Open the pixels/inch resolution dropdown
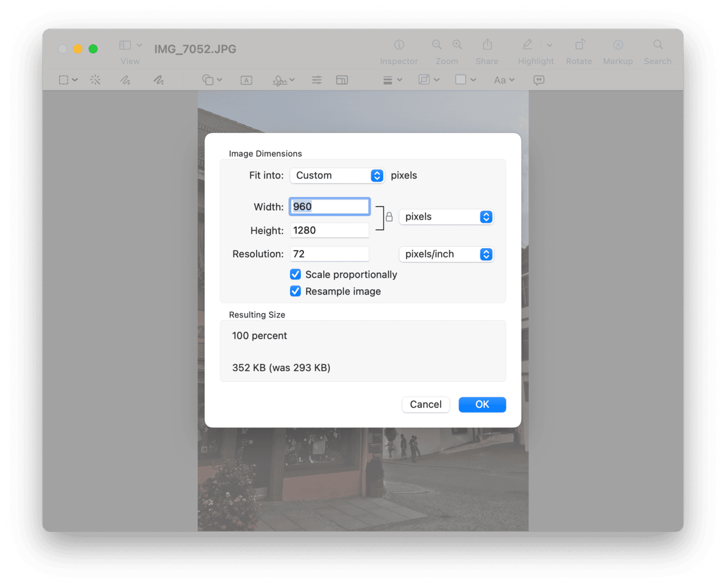 click(447, 254)
